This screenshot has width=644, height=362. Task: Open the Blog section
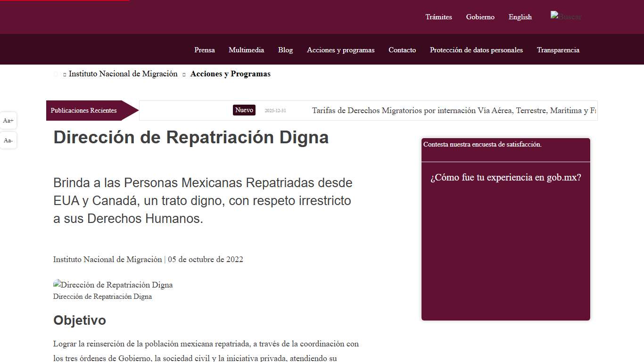coord(285,50)
